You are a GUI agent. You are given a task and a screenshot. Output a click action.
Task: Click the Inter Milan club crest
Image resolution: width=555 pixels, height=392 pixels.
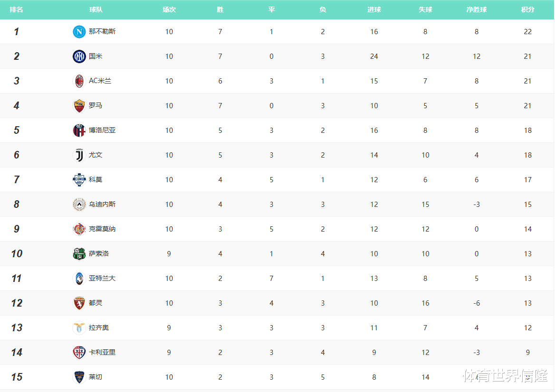tap(79, 56)
